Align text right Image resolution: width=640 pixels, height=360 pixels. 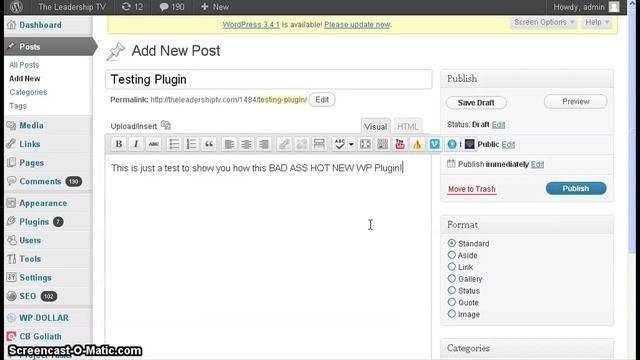(264, 144)
